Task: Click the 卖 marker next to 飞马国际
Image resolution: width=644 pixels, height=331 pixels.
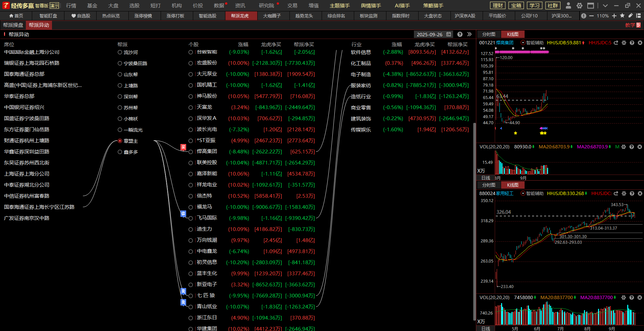Action: [183, 214]
